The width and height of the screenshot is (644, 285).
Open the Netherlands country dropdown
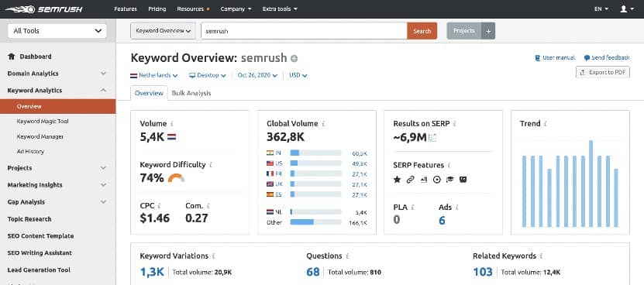[x=154, y=76]
